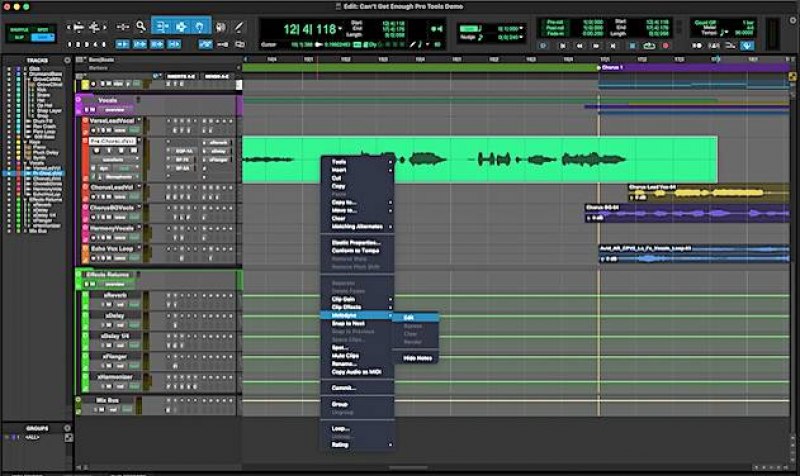Click Hide Notes in Melodyne submenu
The image size is (800, 476).
tap(417, 358)
